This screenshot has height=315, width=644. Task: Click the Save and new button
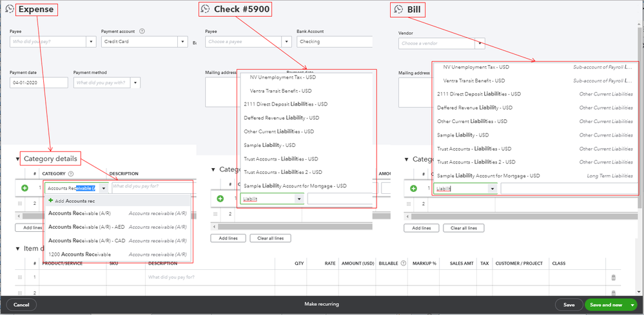pyautogui.click(x=606, y=305)
